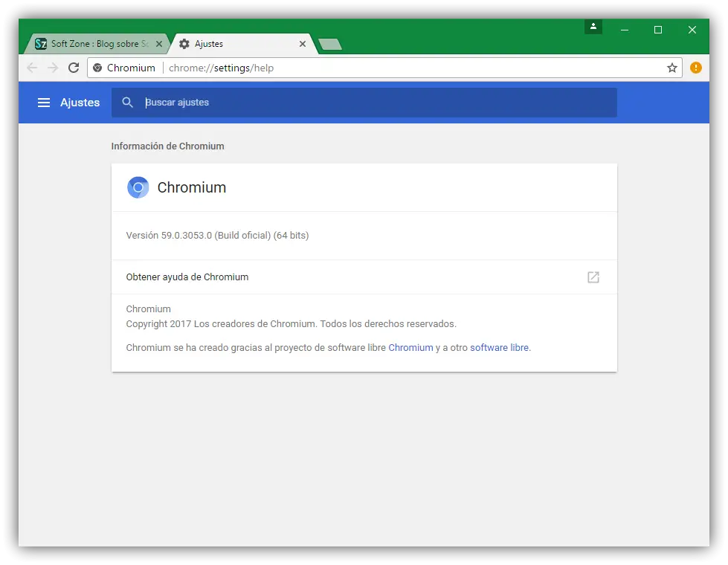Click the Ajustes header title
Viewport: 728px width, 565px height.
(x=80, y=103)
